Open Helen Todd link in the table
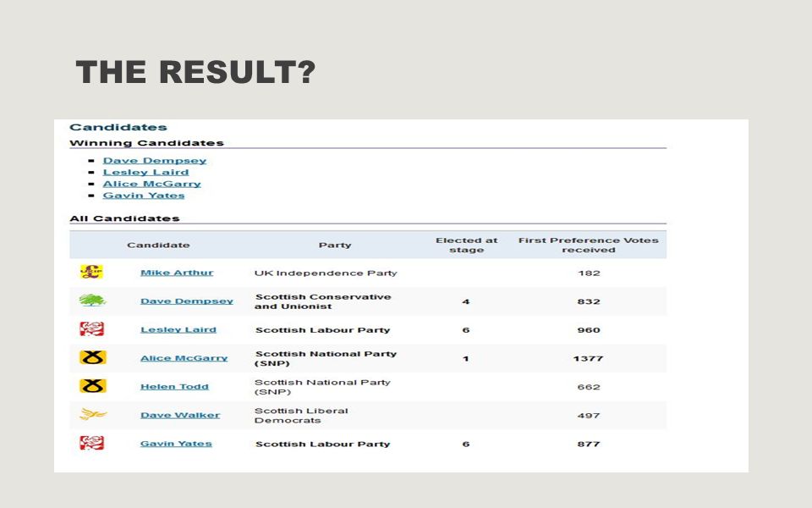 tap(174, 387)
